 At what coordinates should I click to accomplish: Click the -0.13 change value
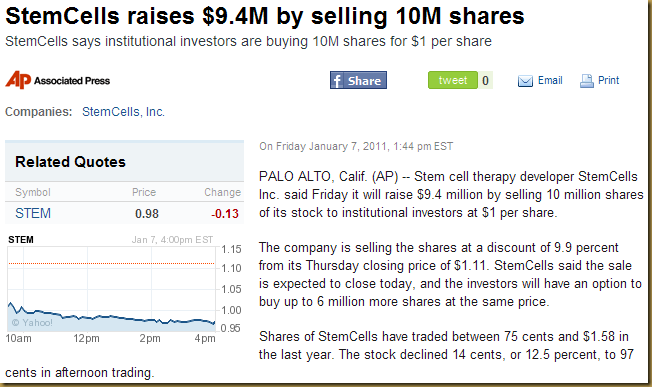(225, 214)
